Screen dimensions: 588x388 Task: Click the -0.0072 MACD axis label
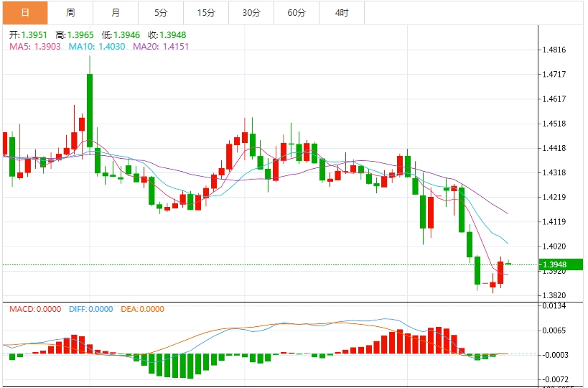[554, 379]
